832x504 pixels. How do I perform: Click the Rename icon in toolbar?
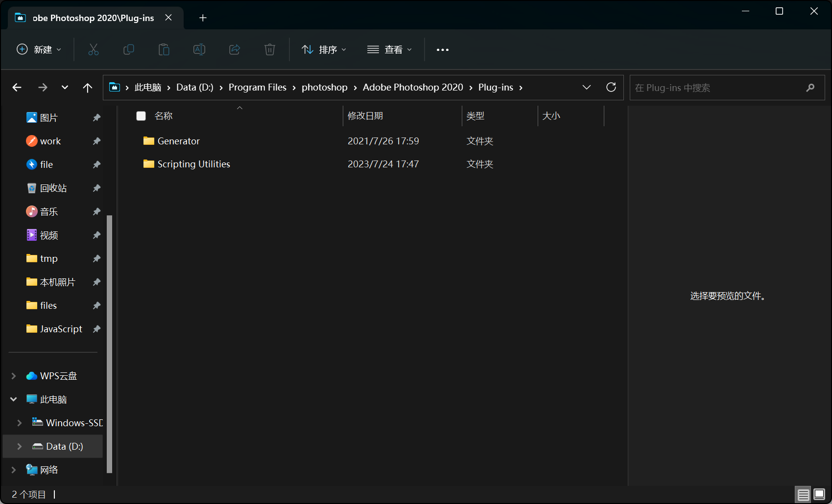click(199, 49)
